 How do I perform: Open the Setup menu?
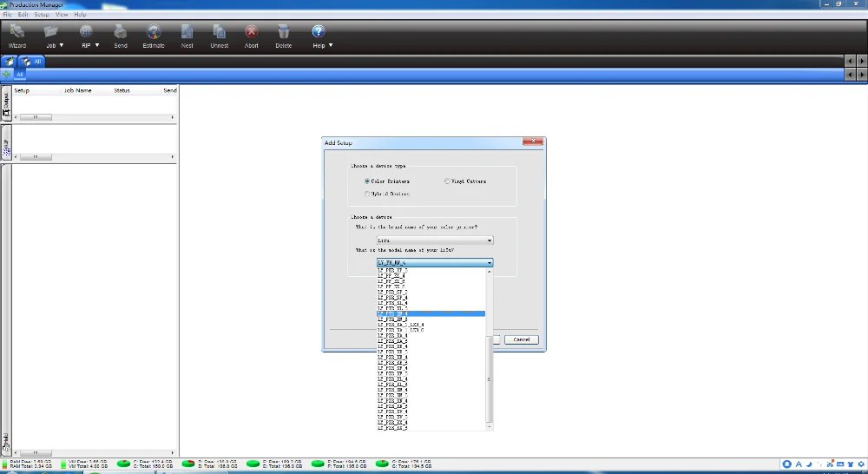point(42,15)
